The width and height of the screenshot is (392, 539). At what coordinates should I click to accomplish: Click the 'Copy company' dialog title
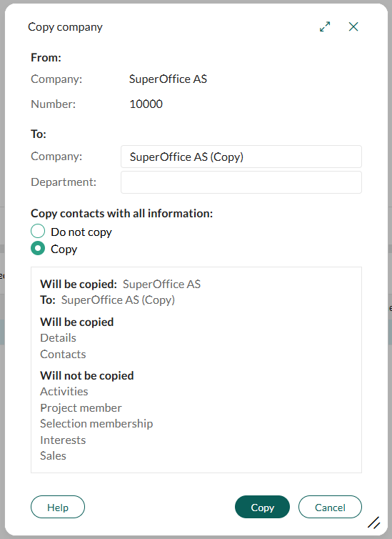(65, 27)
